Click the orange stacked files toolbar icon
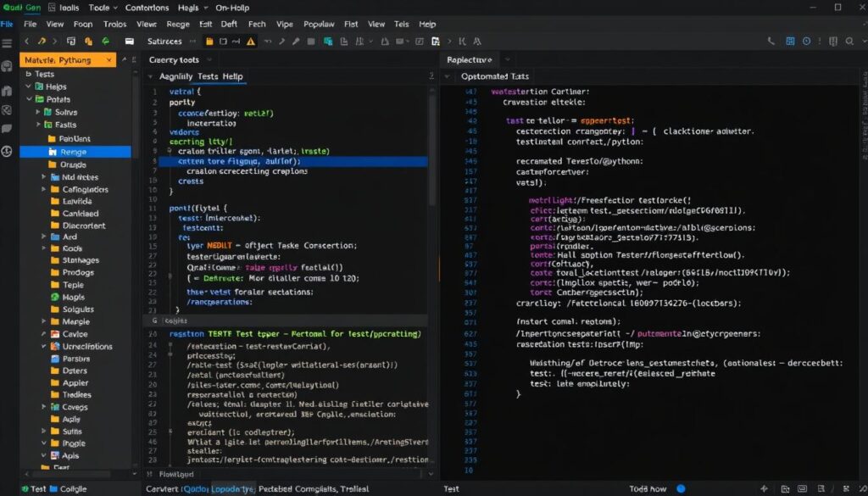868x496 pixels. 88,42
